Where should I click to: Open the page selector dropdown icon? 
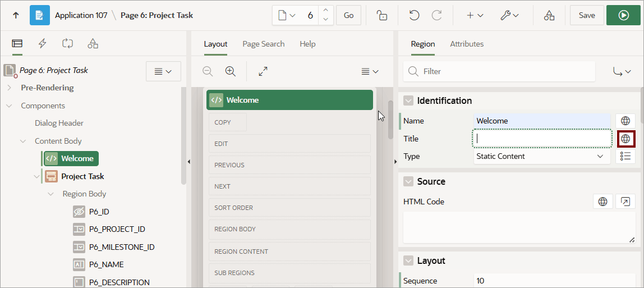(x=287, y=15)
